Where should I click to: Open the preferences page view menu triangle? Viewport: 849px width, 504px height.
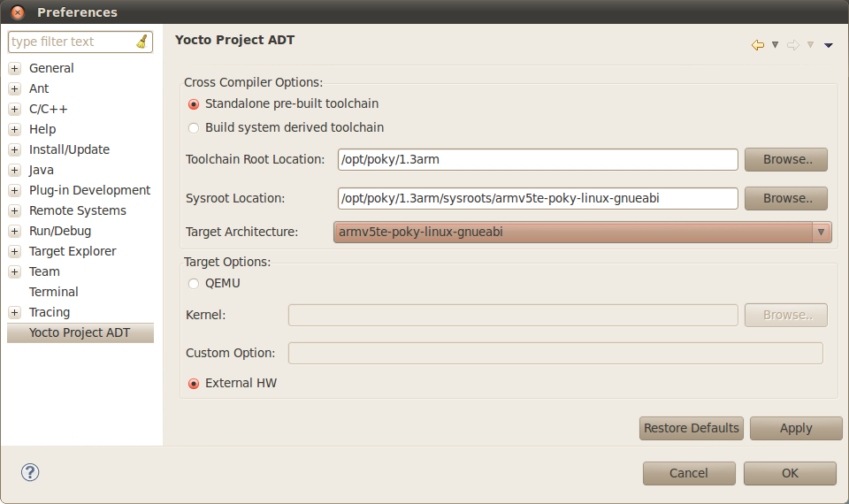click(x=829, y=45)
